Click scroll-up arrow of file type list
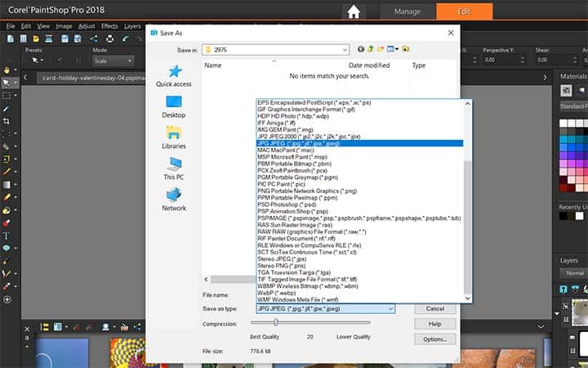 468,103
